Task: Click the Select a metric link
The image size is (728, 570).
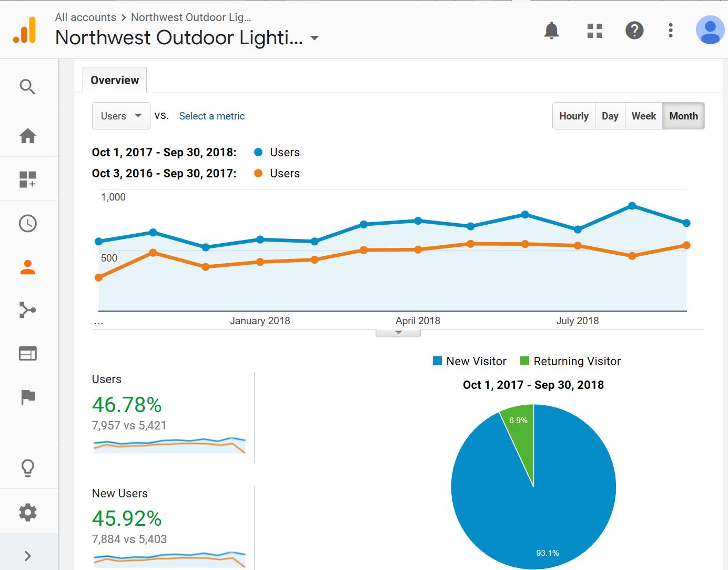Action: [x=212, y=116]
